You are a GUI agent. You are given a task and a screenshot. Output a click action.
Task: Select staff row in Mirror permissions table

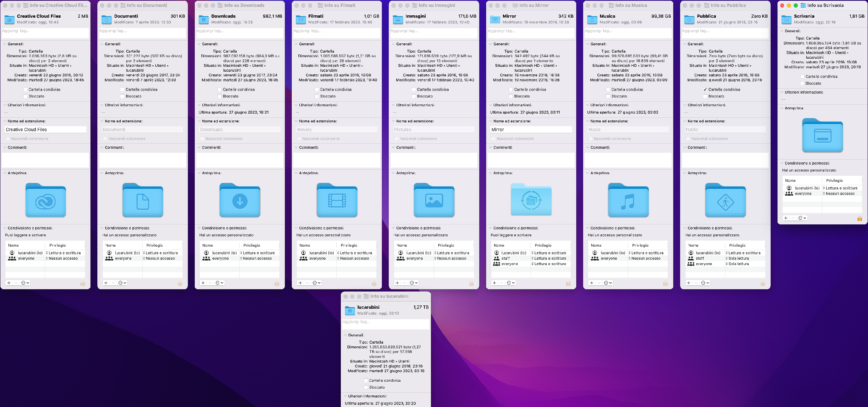[x=531, y=259]
